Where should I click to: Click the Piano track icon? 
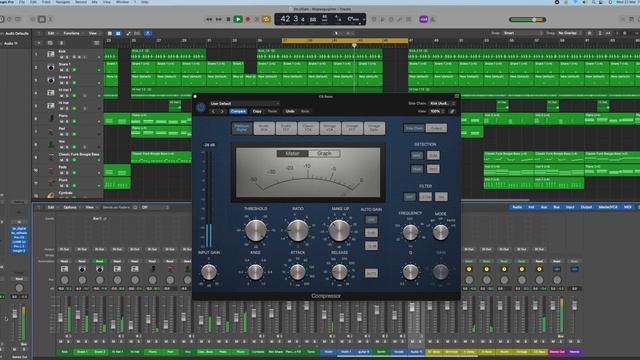[x=51, y=118]
